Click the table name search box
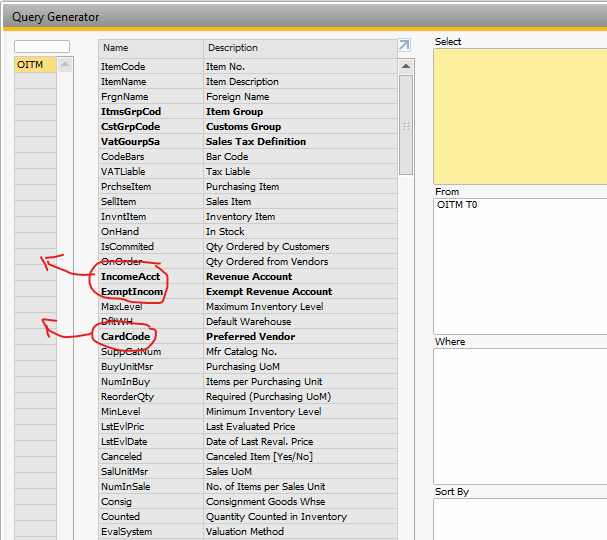Image resolution: width=607 pixels, height=540 pixels. point(42,47)
